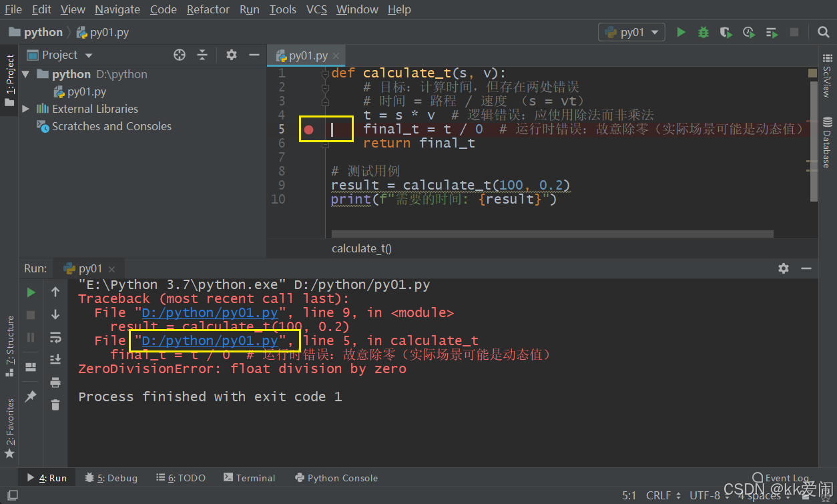Start debugging using the bug icon

(703, 31)
